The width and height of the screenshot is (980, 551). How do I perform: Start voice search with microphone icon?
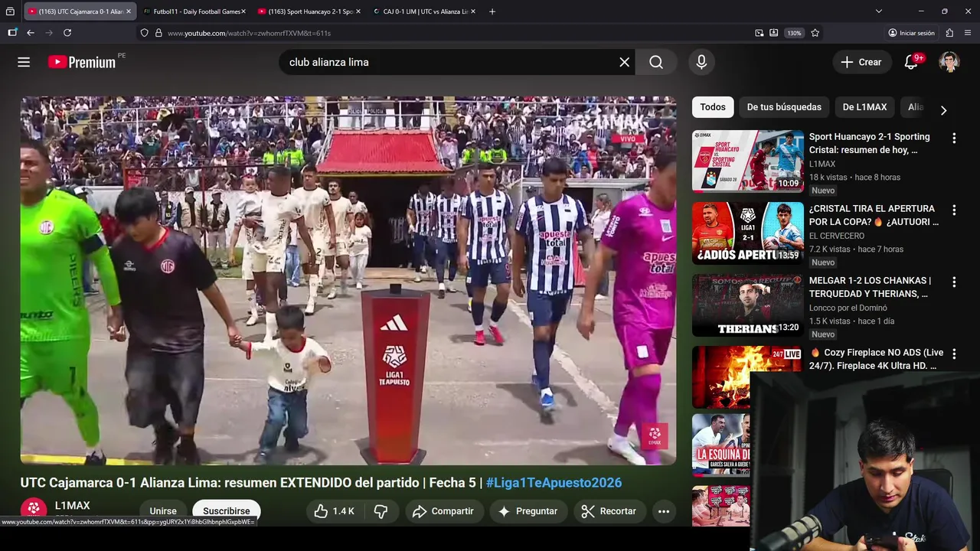[701, 62]
